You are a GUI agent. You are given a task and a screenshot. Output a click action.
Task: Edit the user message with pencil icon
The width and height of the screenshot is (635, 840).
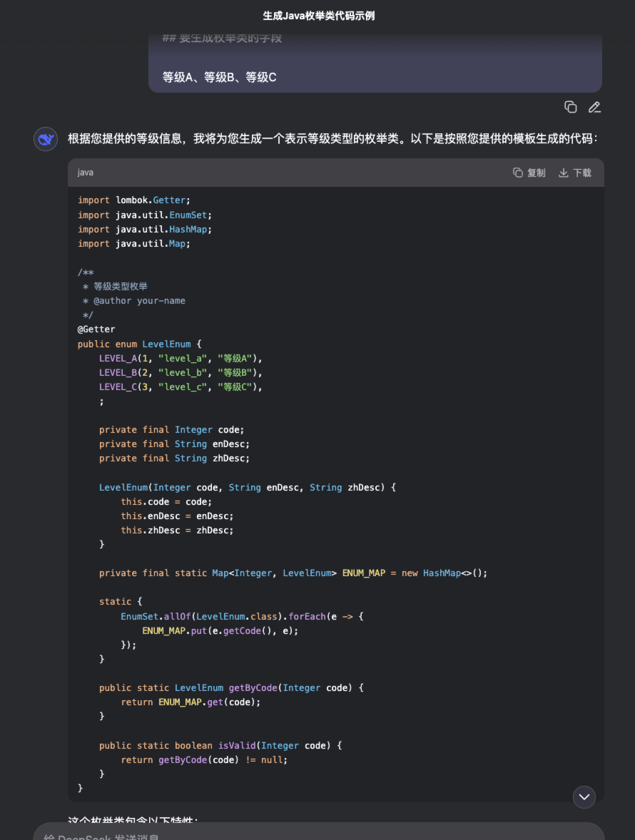pyautogui.click(x=594, y=107)
